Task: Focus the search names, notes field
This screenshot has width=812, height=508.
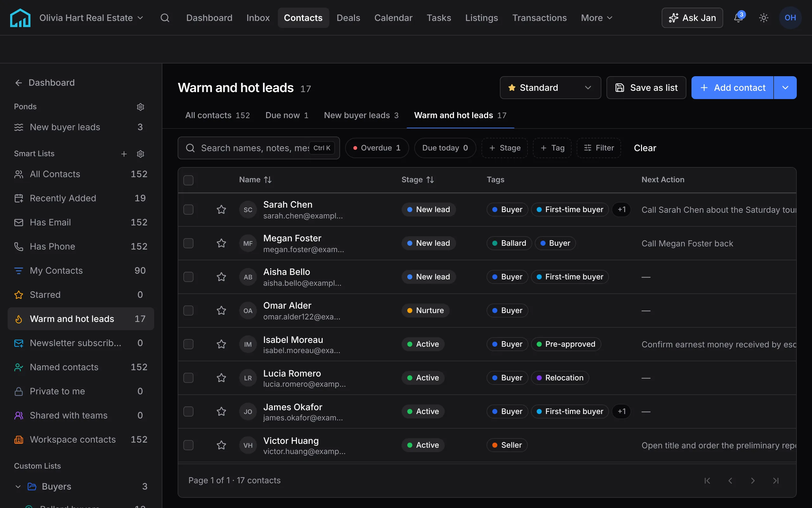Action: point(259,148)
